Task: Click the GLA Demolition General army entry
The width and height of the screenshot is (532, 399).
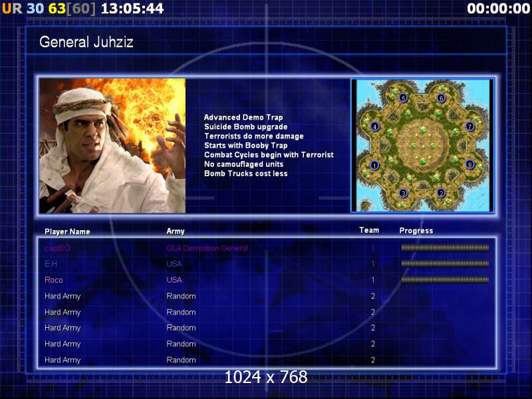Action: 207,248
